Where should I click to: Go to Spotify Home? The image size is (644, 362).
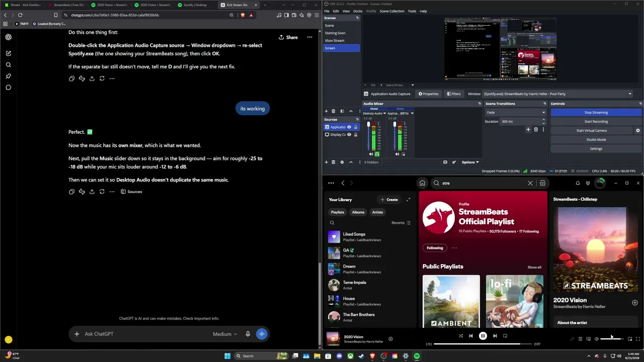(422, 183)
